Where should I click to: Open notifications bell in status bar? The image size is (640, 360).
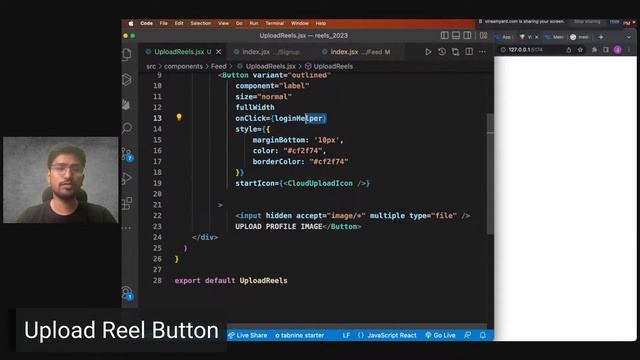[x=483, y=335]
